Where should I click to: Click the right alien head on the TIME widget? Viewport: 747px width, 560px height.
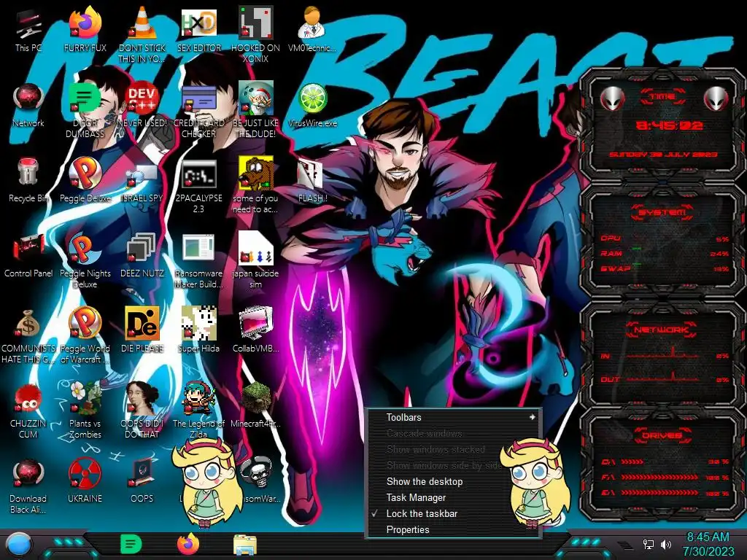(716, 98)
